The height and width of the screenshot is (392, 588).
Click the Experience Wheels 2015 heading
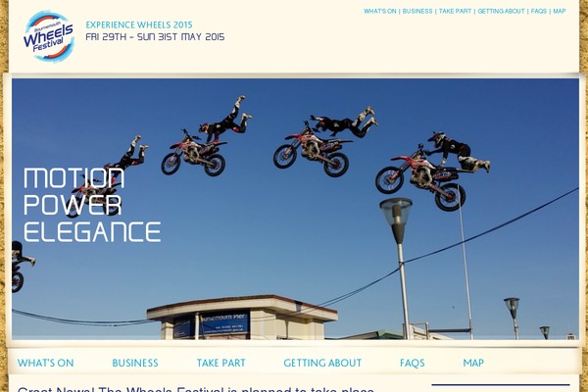(139, 24)
